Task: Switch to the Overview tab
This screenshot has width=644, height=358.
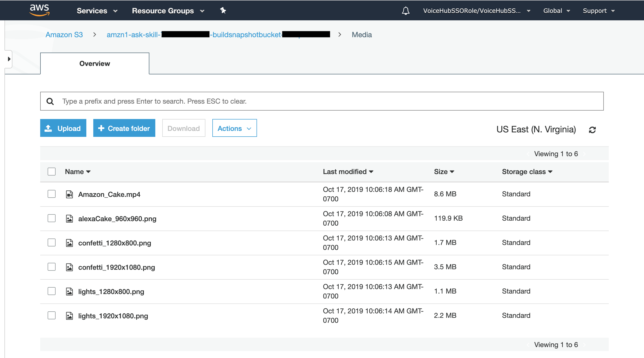Action: click(x=95, y=63)
